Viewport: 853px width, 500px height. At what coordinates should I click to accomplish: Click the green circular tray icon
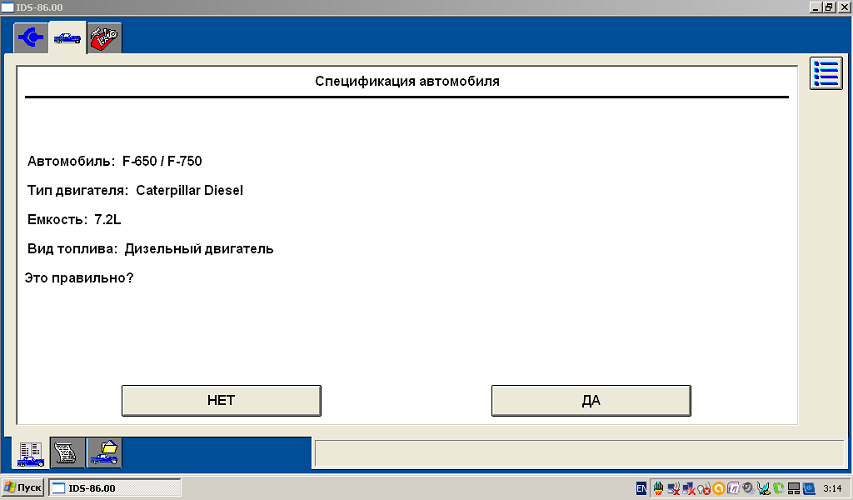click(778, 488)
